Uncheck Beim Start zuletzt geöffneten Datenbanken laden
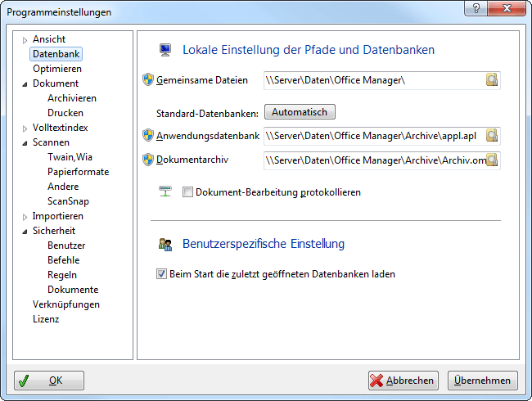This screenshot has height=401, width=532. tap(161, 274)
